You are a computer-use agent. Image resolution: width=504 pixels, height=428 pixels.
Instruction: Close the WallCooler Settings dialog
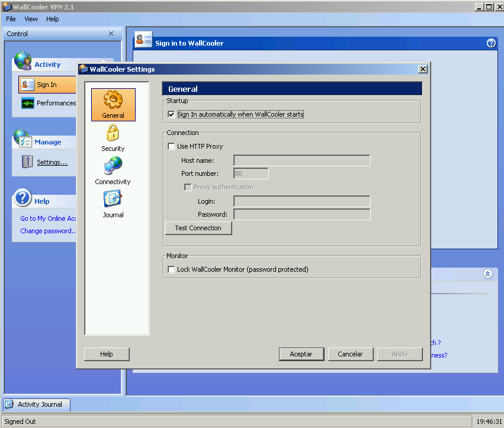pos(423,69)
